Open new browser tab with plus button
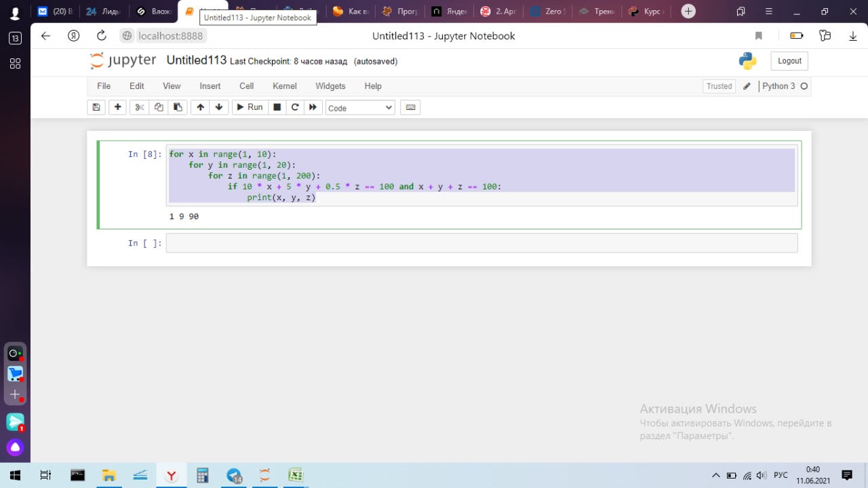Screen dimensions: 868x488 point(688,12)
